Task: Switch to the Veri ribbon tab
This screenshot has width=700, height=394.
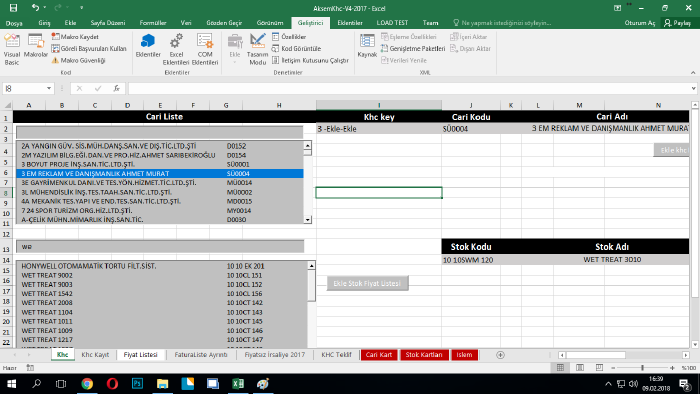Action: (186, 23)
